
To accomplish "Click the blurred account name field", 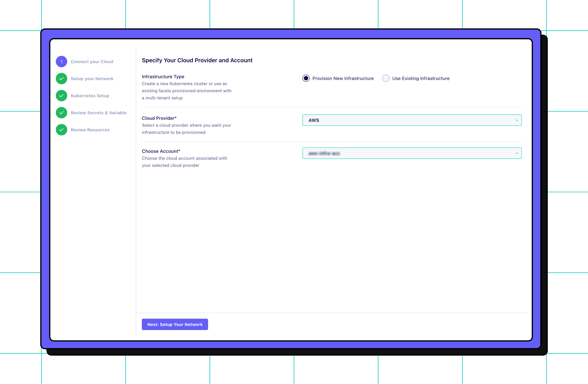I will point(324,154).
